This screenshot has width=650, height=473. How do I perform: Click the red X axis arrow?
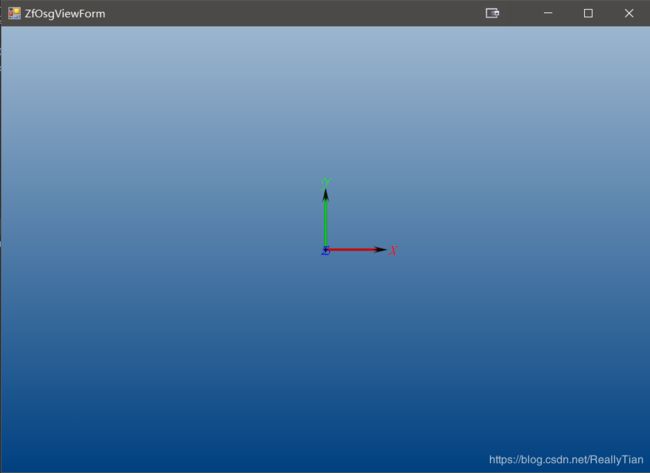pyautogui.click(x=356, y=250)
